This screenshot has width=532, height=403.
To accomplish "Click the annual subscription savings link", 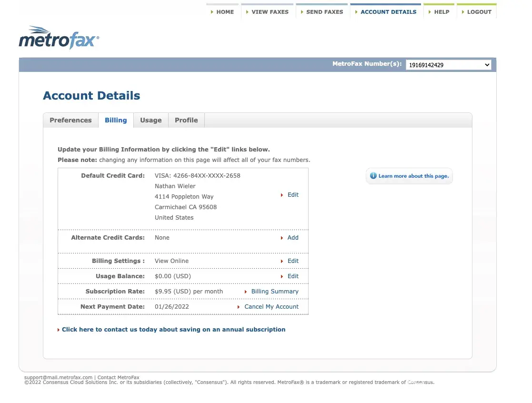I will click(x=173, y=330).
